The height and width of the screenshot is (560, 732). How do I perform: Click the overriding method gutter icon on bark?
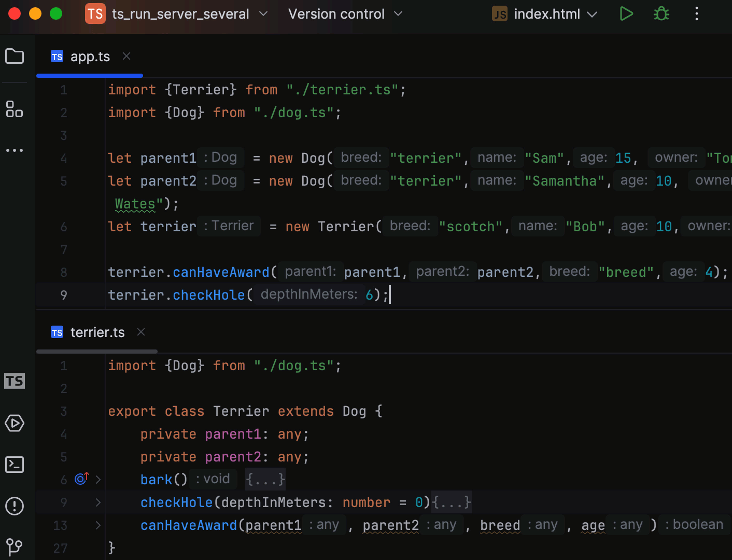(x=81, y=479)
